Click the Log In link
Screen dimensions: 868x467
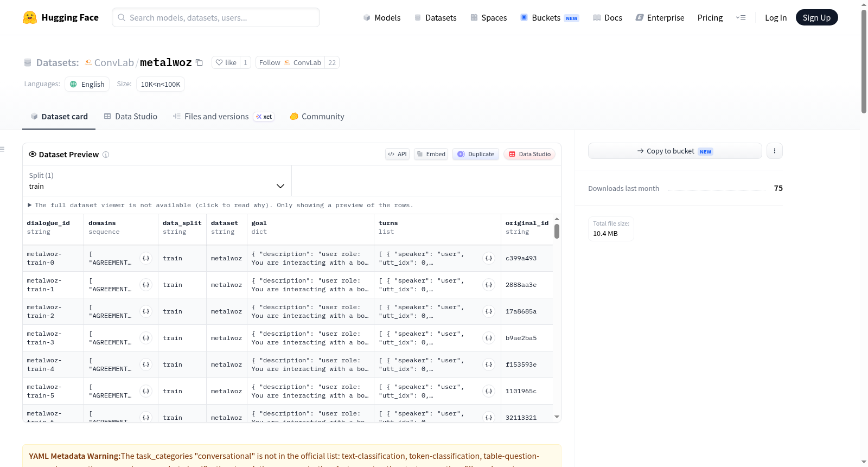[x=776, y=17]
